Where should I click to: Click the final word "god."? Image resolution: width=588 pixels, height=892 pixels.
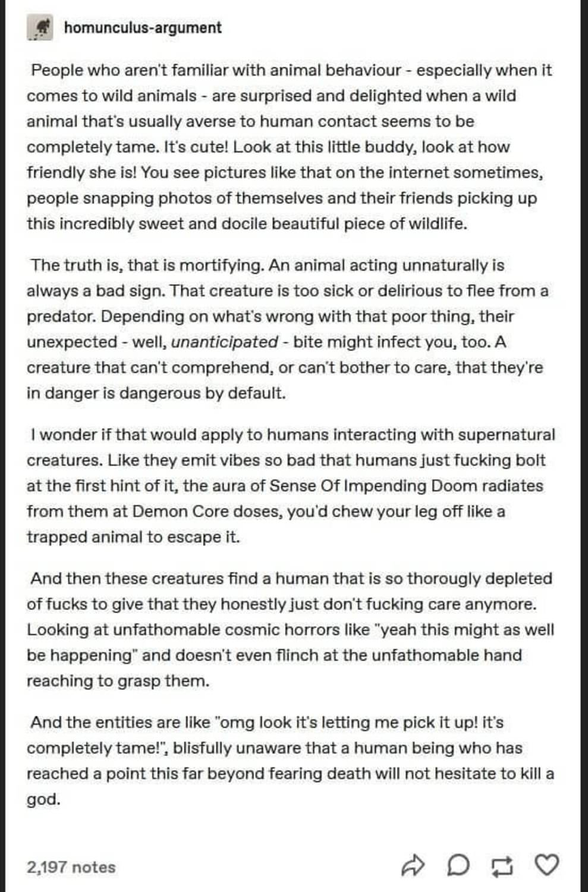pos(43,799)
